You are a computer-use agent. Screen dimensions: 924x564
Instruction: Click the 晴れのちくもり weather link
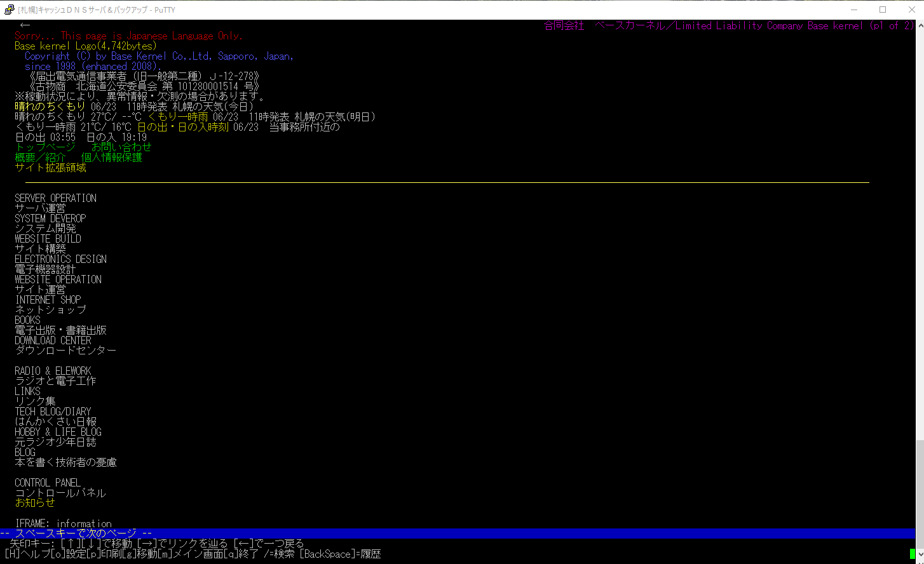point(50,107)
